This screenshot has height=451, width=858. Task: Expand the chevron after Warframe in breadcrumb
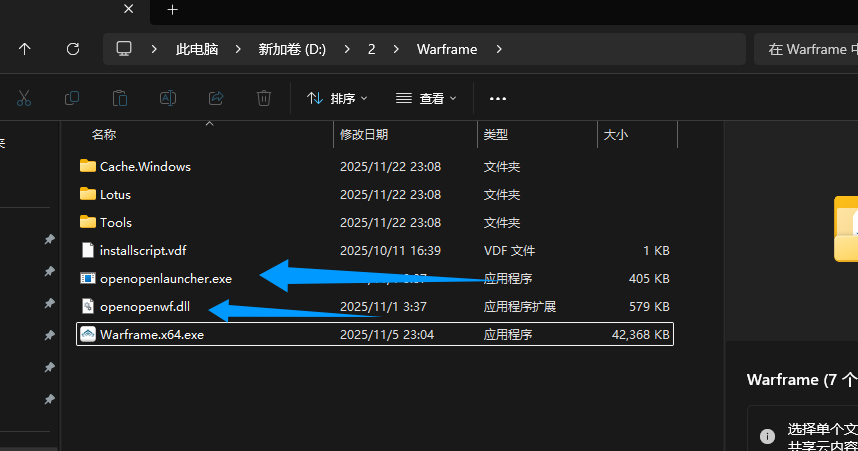point(499,49)
